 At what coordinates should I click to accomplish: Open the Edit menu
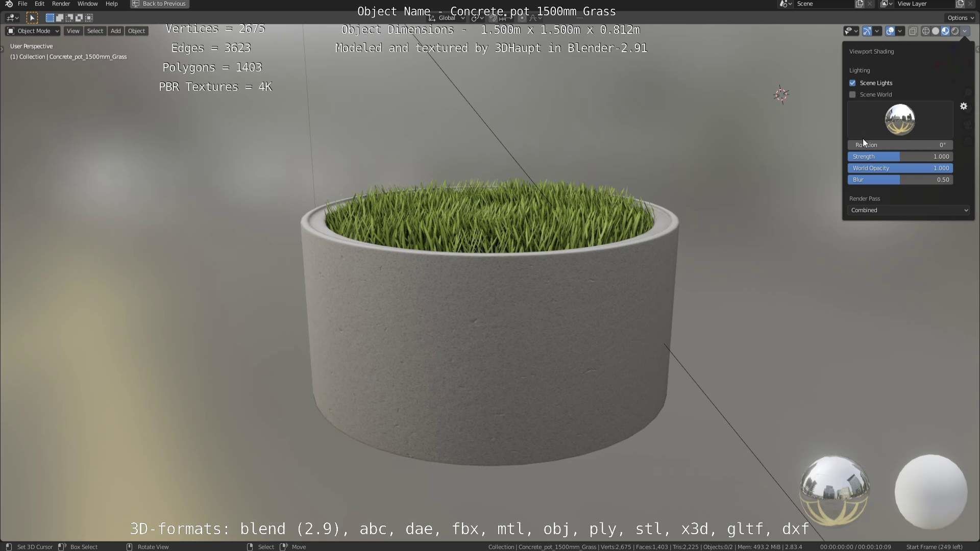39,4
